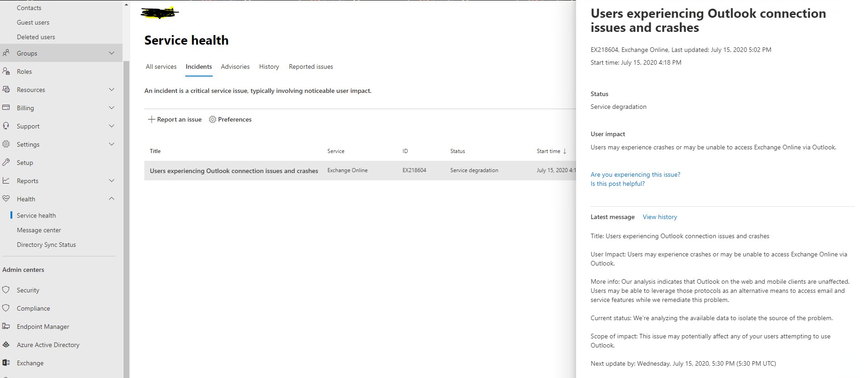The width and height of the screenshot is (868, 378).
Task: Switch to the Advisories tab
Action: point(235,66)
